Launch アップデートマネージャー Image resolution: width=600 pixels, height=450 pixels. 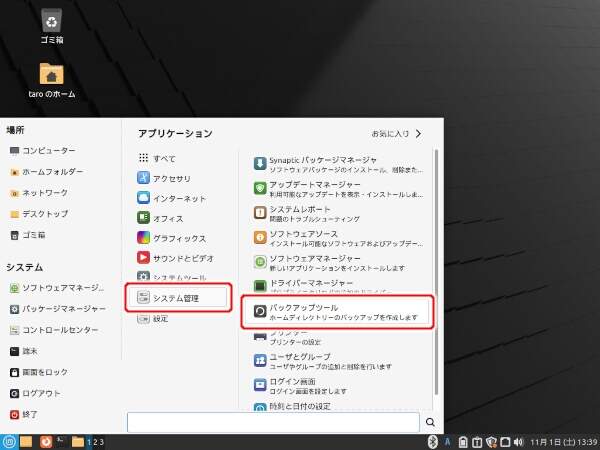pos(338,189)
